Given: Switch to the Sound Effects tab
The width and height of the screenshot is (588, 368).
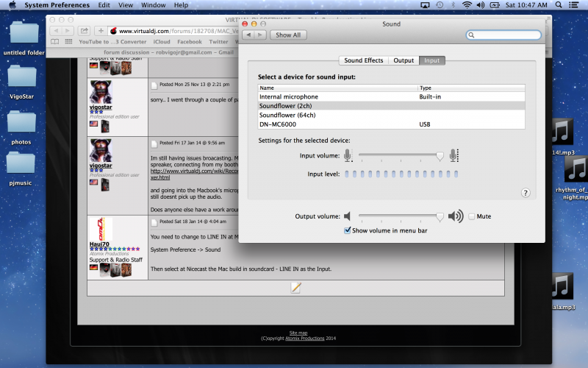Looking at the screenshot, I should 363,60.
